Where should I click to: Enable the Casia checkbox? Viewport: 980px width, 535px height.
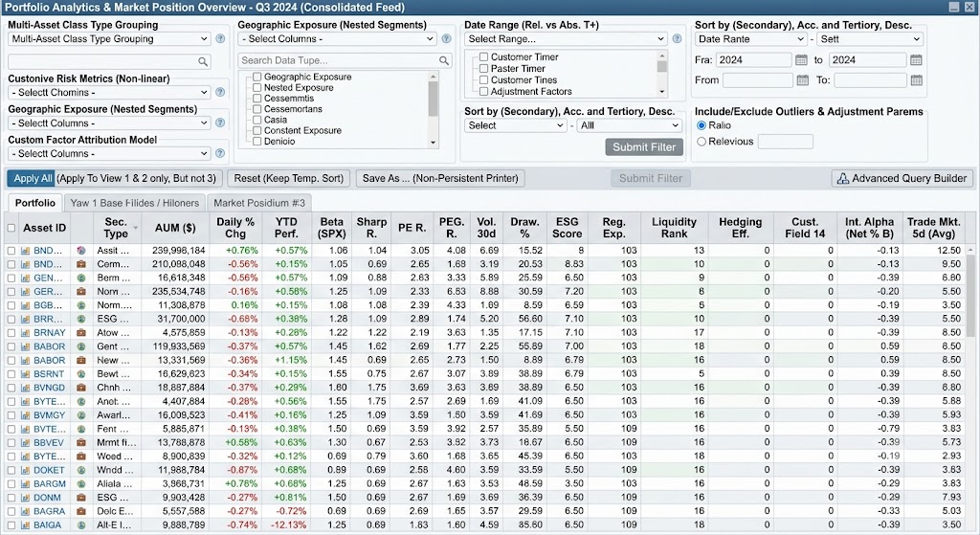256,120
